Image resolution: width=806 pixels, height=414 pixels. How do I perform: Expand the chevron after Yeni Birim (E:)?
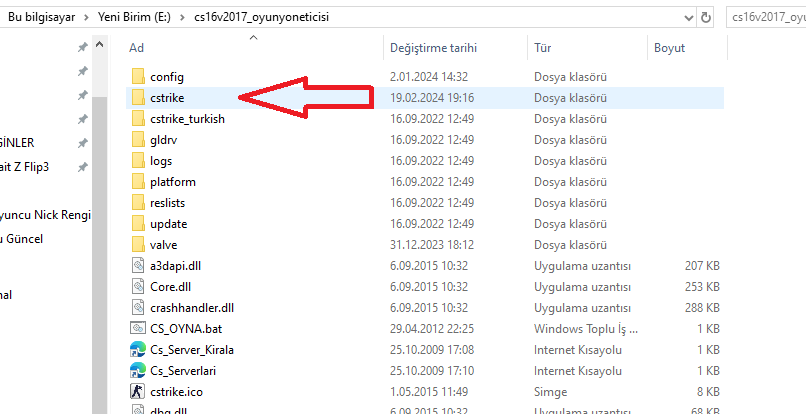pos(182,17)
